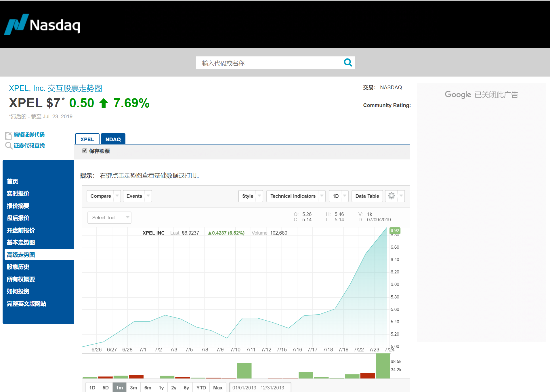Click the edit symbols icon
Screen dimensions: 550x392
tap(8, 135)
